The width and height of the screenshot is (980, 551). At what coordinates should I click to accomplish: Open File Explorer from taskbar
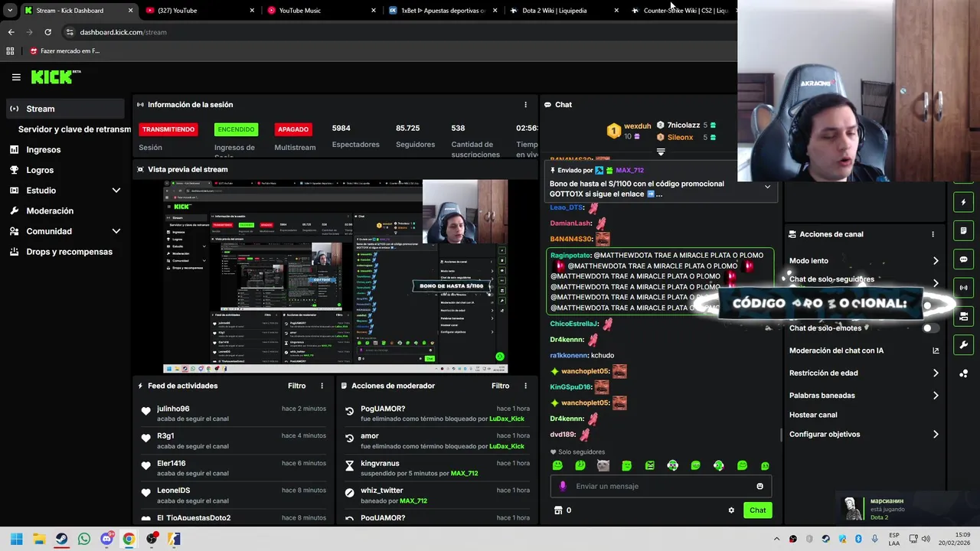click(x=39, y=539)
